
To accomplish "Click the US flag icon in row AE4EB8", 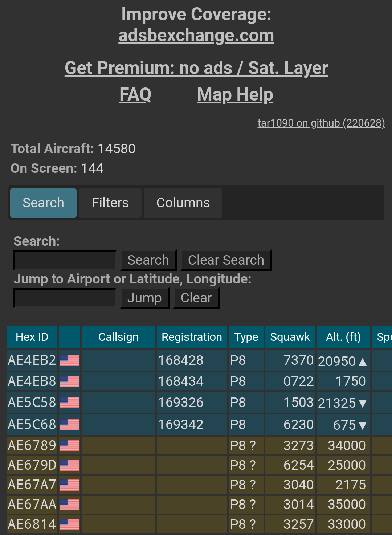I will pos(70,381).
